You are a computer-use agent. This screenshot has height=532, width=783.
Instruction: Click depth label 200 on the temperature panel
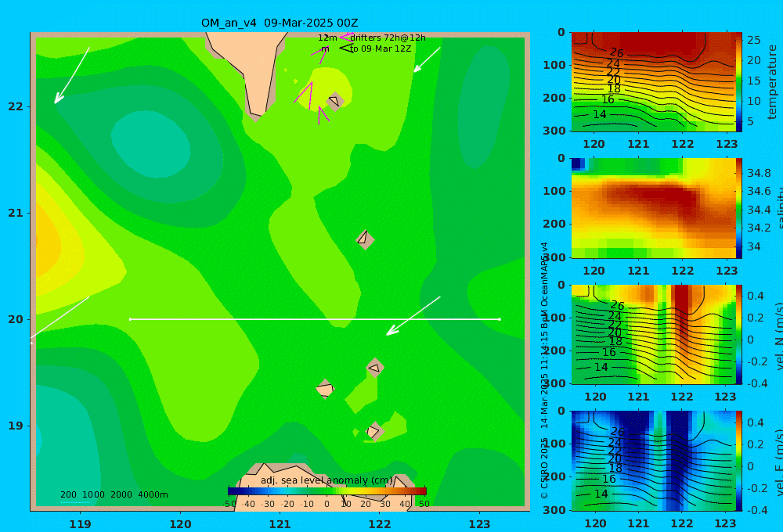click(554, 98)
